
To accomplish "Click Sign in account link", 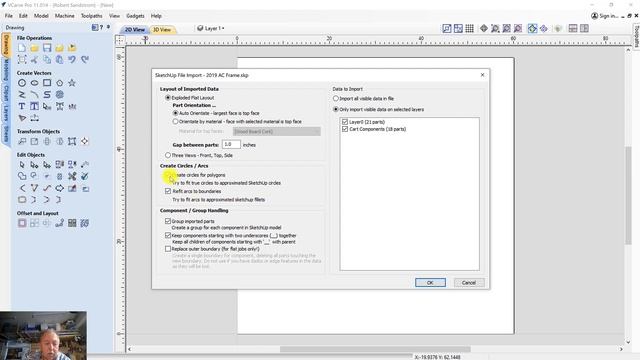I will pos(605,16).
